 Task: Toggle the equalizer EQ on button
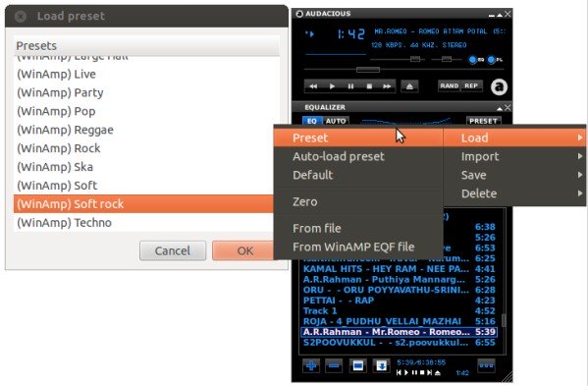pyautogui.click(x=312, y=121)
